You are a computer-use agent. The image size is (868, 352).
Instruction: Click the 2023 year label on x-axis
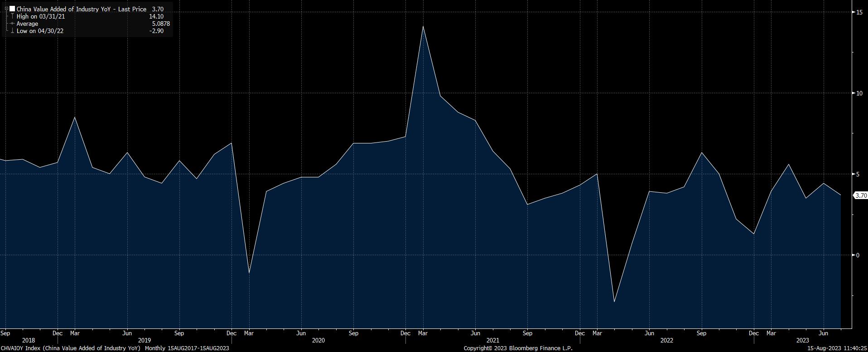click(803, 340)
